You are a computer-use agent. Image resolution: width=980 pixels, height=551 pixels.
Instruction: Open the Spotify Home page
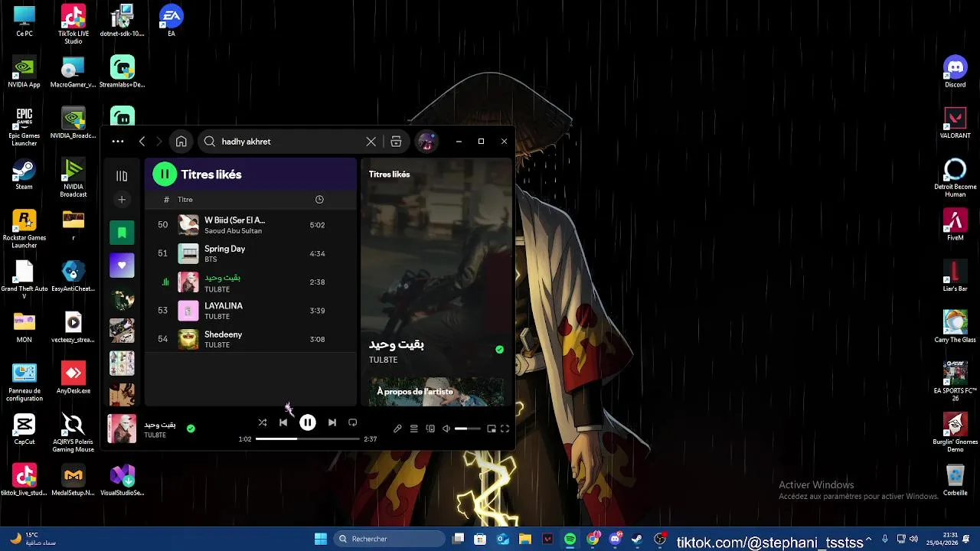[181, 142]
